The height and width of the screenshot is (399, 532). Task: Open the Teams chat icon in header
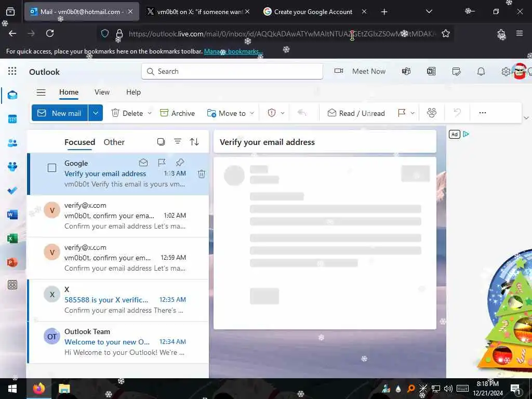point(406,71)
